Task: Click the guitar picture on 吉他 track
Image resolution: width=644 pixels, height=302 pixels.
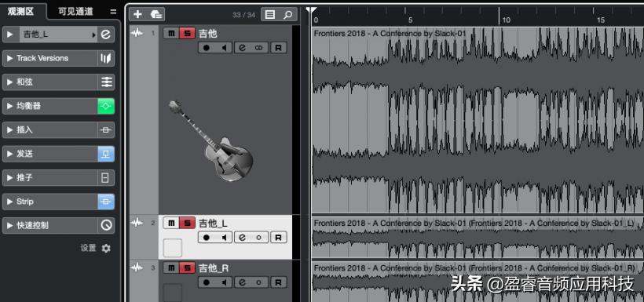Action: pyautogui.click(x=211, y=140)
